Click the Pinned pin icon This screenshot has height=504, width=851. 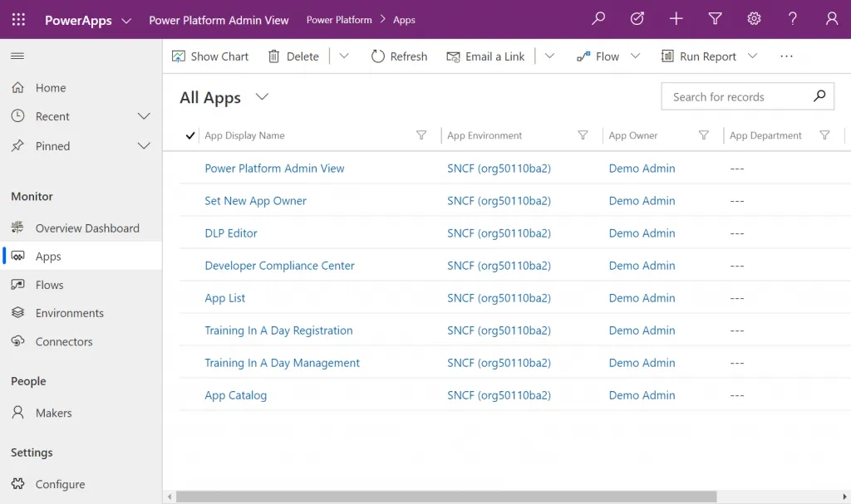pyautogui.click(x=18, y=145)
